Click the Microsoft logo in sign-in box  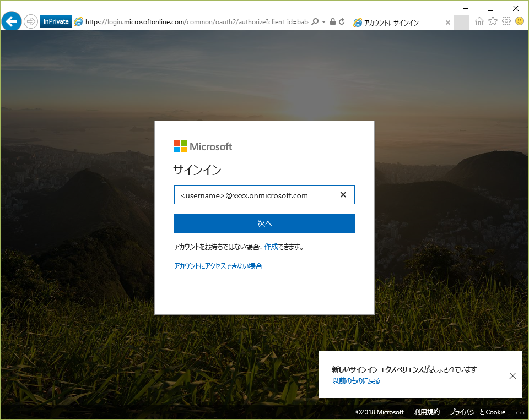[203, 146]
